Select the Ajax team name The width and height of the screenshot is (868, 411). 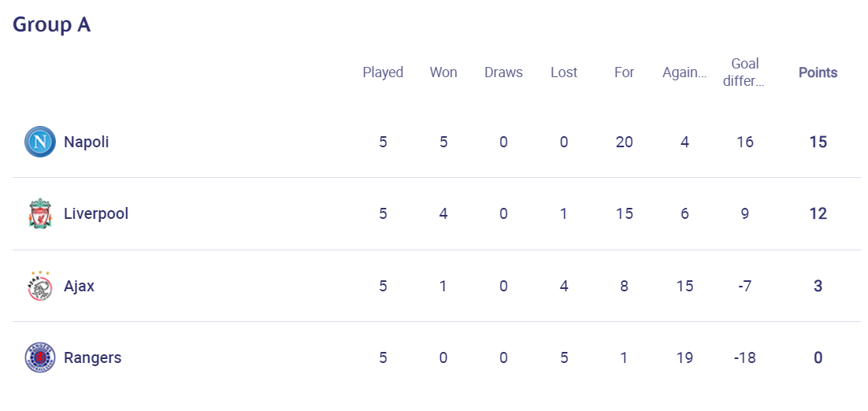(80, 286)
